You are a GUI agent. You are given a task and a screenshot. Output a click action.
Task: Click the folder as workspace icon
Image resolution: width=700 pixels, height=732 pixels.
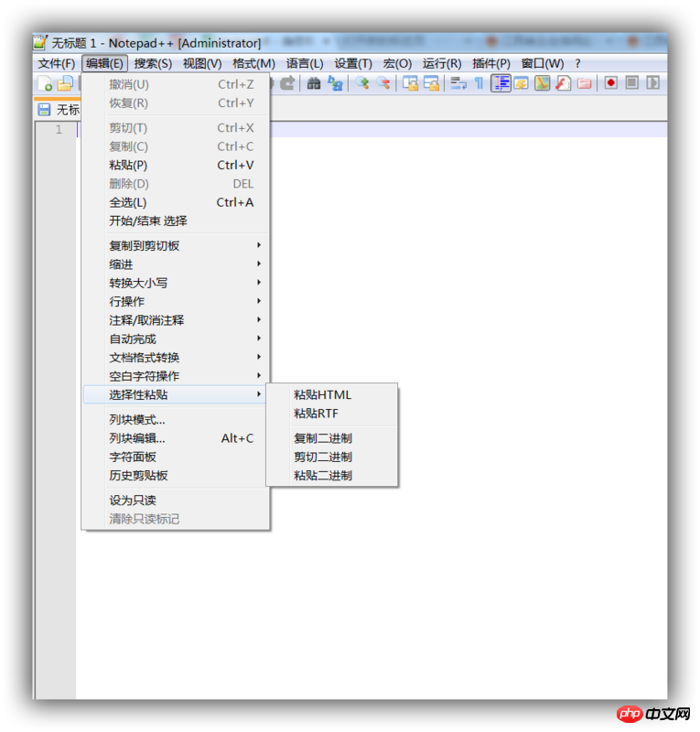pyautogui.click(x=584, y=83)
